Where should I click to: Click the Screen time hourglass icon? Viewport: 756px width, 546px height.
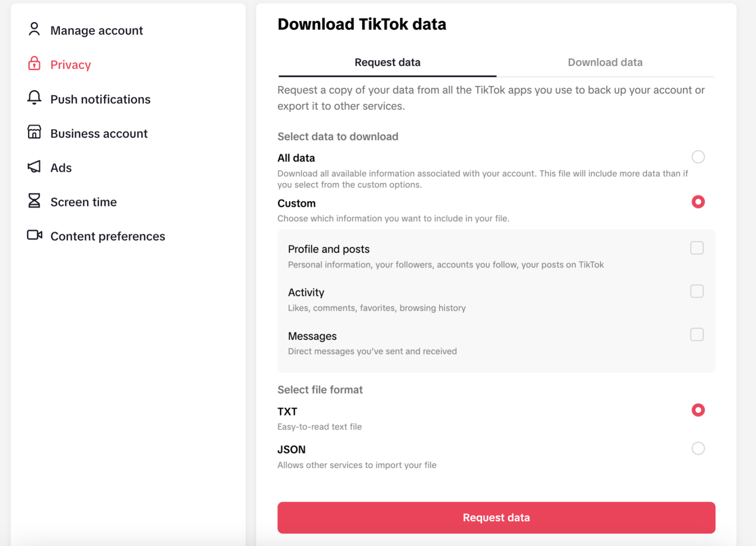tap(34, 201)
